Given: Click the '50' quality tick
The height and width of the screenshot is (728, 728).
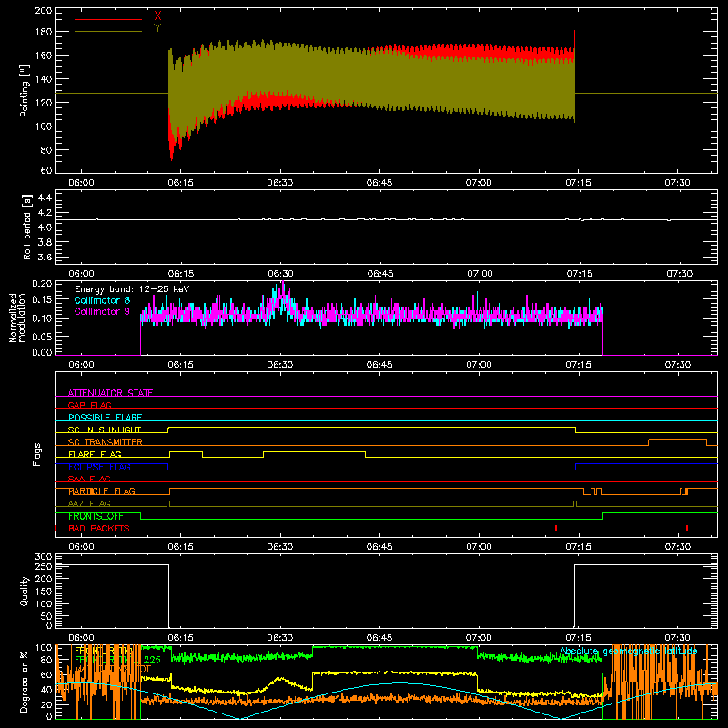Looking at the screenshot, I should click(x=46, y=616).
